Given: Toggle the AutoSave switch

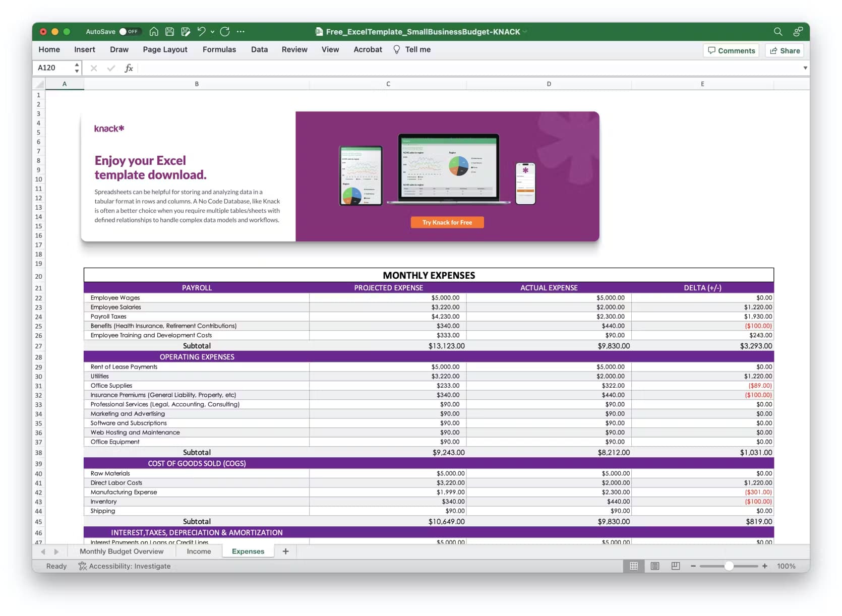Looking at the screenshot, I should coord(130,32).
